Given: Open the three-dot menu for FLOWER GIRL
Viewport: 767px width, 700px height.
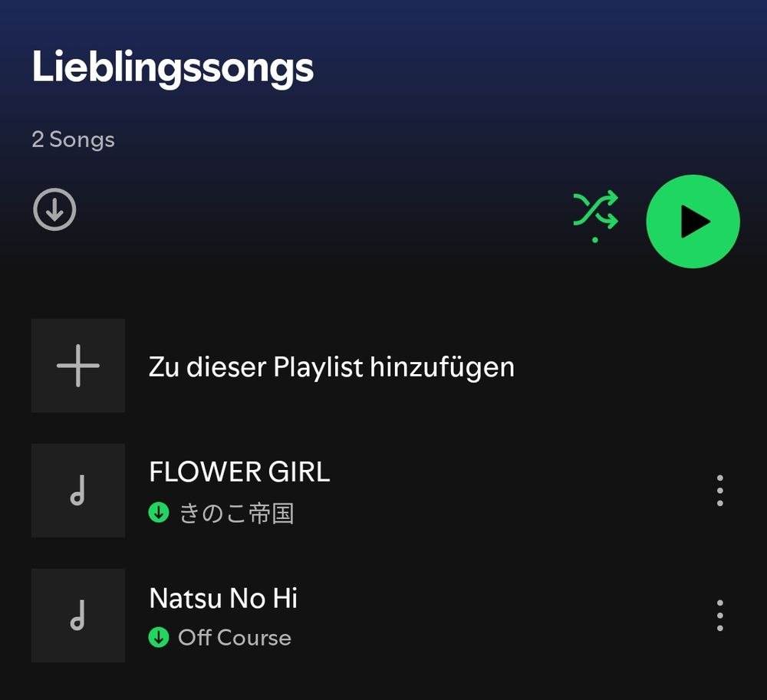Looking at the screenshot, I should (720, 490).
